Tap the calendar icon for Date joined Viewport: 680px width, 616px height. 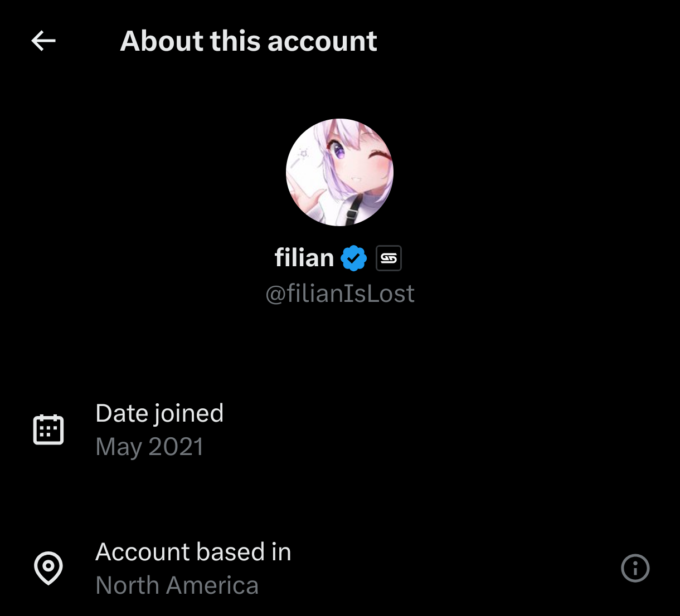pos(48,429)
